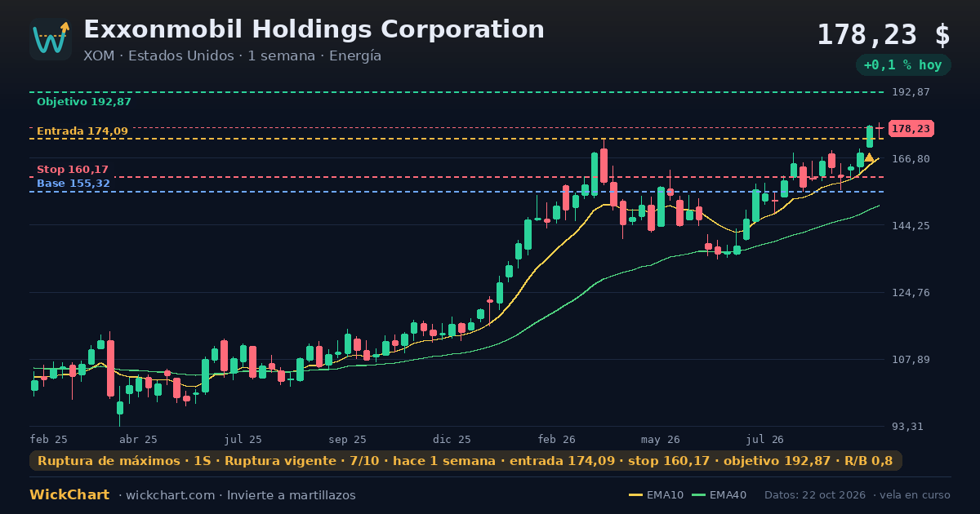Click the 107,89 axis value
Image resolution: width=980 pixels, height=514 pixels.
[x=911, y=360]
